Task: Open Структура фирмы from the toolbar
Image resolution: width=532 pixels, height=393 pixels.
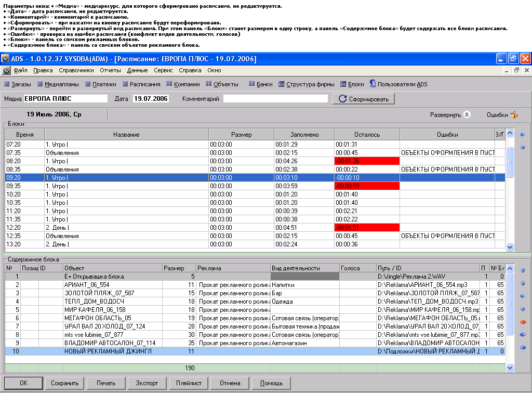Action: 307,84
